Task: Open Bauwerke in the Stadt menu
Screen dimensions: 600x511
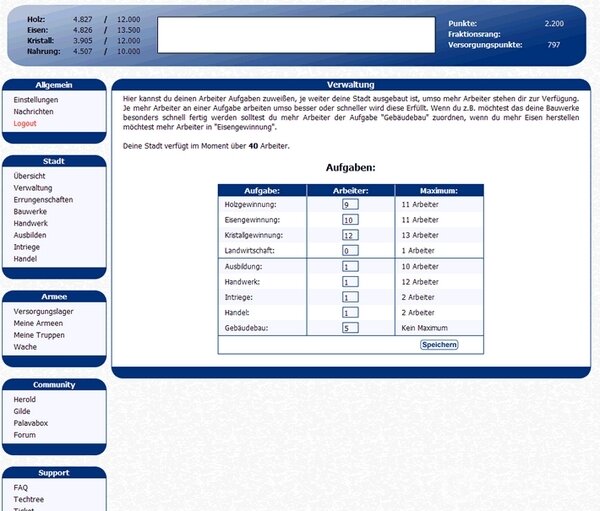Action: click(x=31, y=211)
